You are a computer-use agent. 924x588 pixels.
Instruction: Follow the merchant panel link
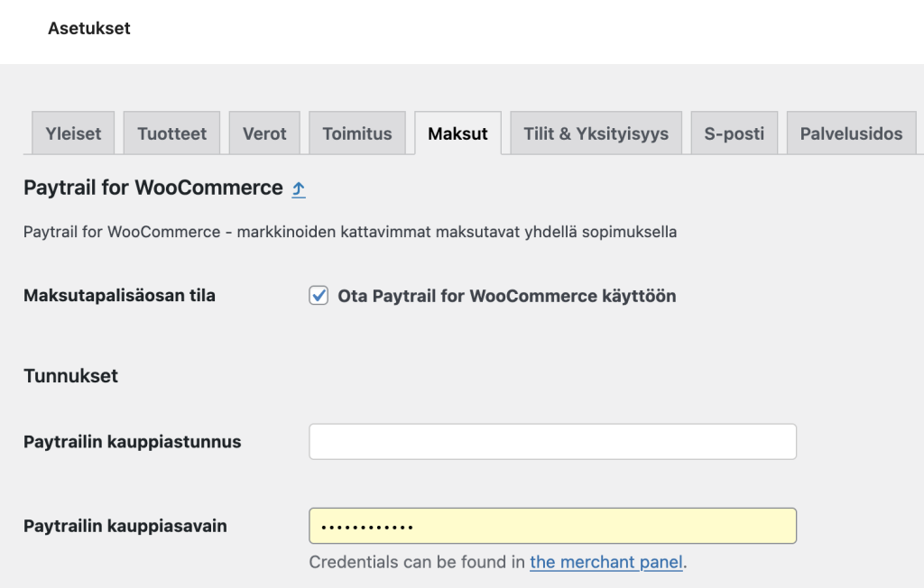(x=606, y=562)
